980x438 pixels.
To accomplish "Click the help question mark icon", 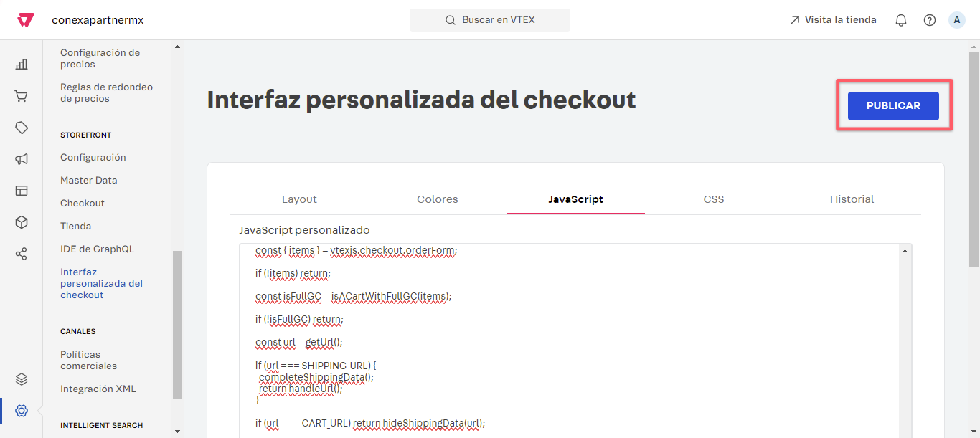I will pyautogui.click(x=930, y=20).
